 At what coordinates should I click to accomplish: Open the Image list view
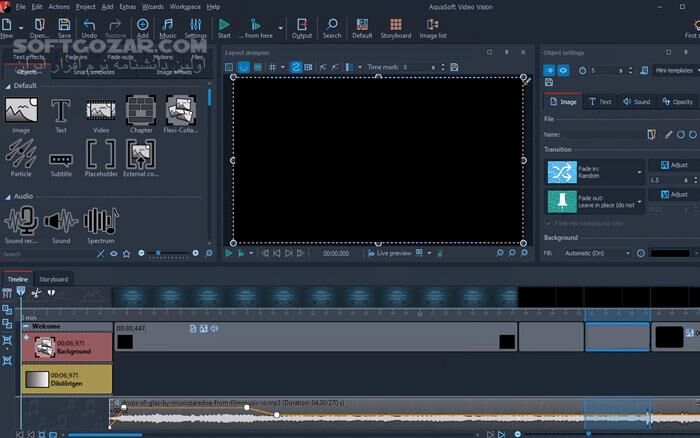(433, 28)
